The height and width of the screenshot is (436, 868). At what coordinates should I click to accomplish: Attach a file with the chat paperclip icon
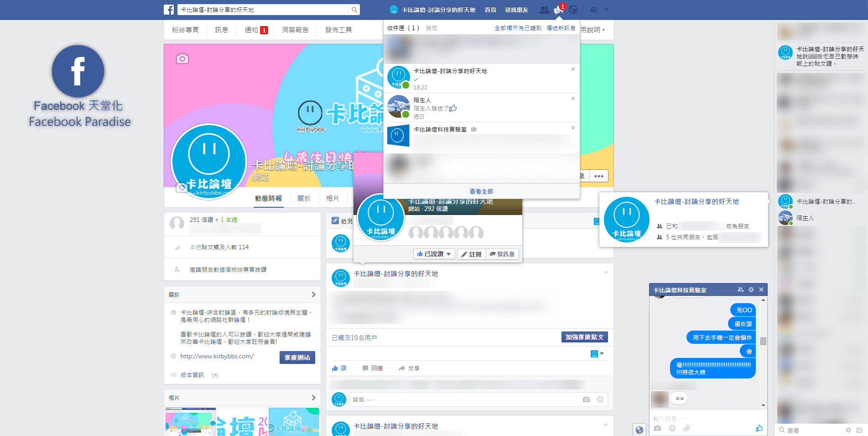[x=687, y=428]
